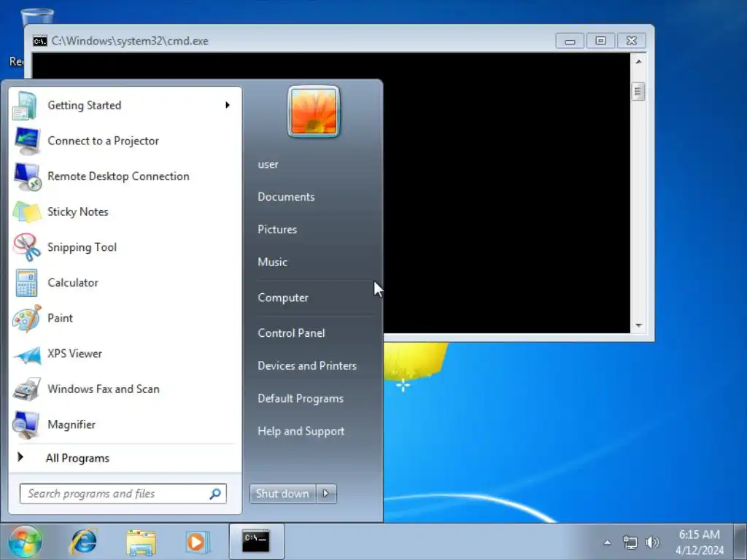Launch Windows Media Player taskbar icon
Viewport: 747px width, 560px height.
[198, 542]
